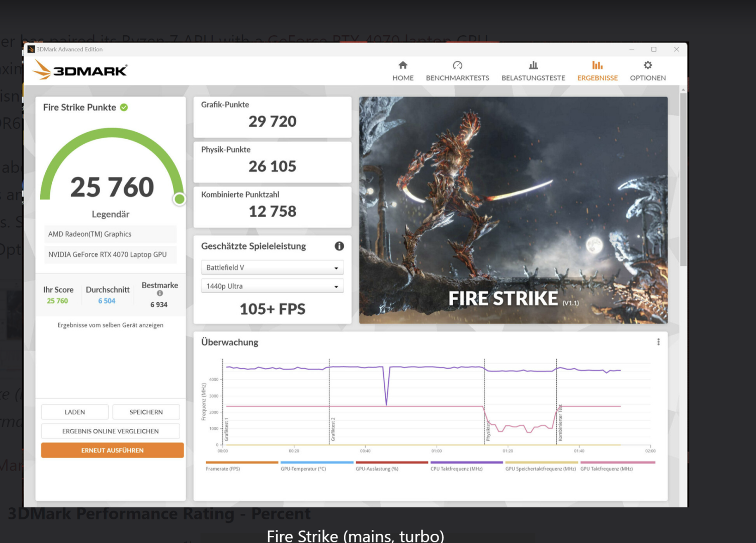
Task: Toggle the GPU Taktfrequenz (MHz) legend color at far right
Action: pyautogui.click(x=618, y=463)
